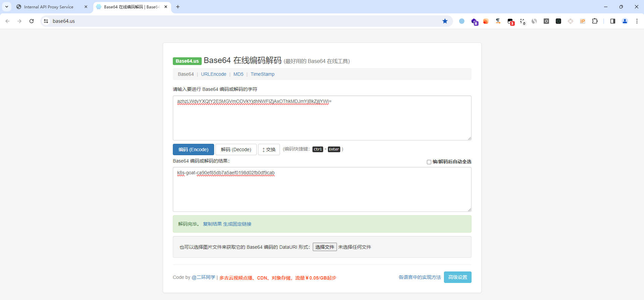Image resolution: width=644 pixels, height=300 pixels.
Task: Open the TimeStamp tool link
Action: click(x=262, y=74)
